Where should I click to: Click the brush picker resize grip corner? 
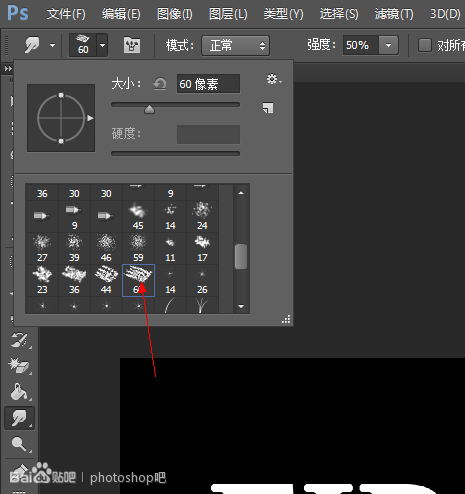click(x=286, y=319)
